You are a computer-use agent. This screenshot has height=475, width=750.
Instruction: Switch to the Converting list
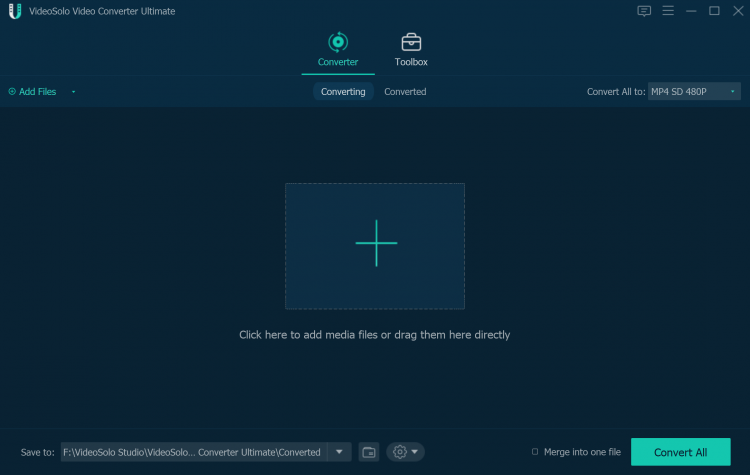(x=343, y=91)
